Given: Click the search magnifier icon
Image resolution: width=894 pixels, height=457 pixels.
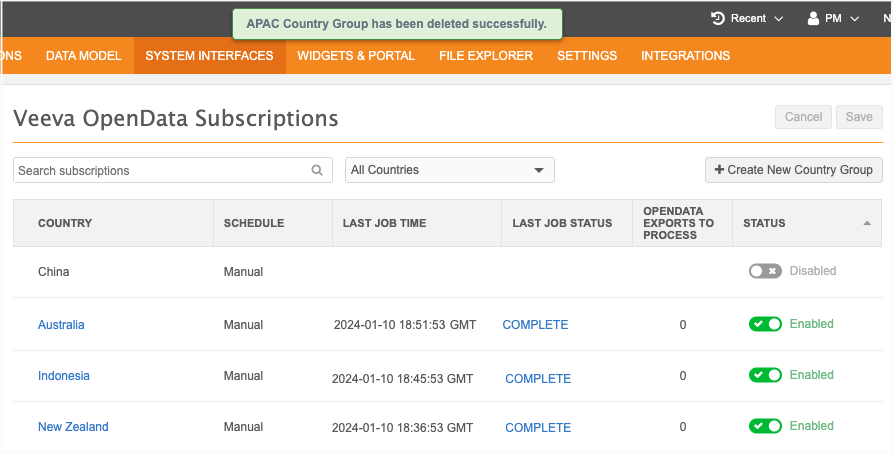Looking at the screenshot, I should click(x=318, y=171).
